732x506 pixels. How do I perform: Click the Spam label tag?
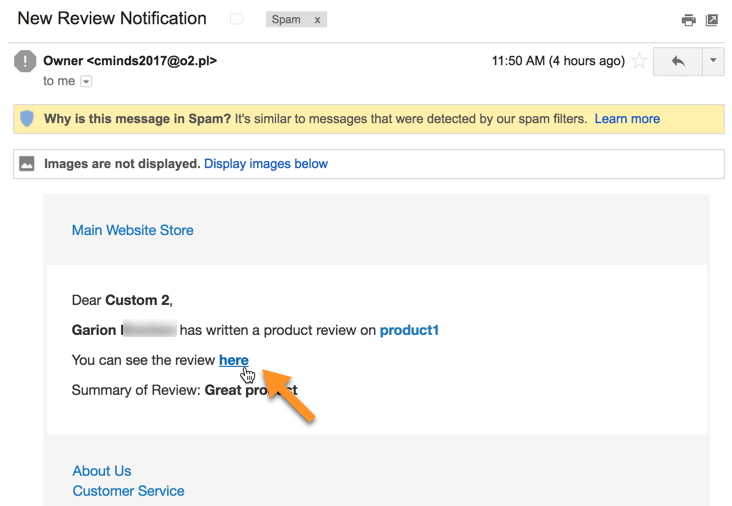(x=286, y=19)
